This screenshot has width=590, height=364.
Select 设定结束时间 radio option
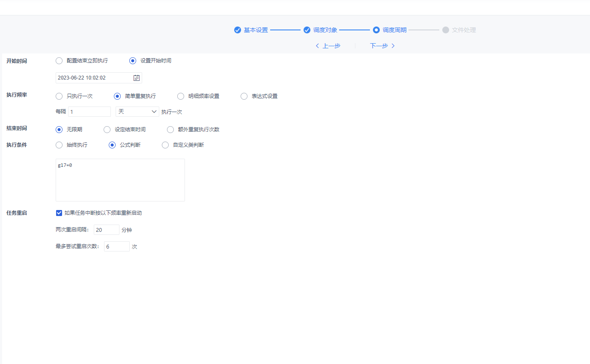click(x=107, y=130)
